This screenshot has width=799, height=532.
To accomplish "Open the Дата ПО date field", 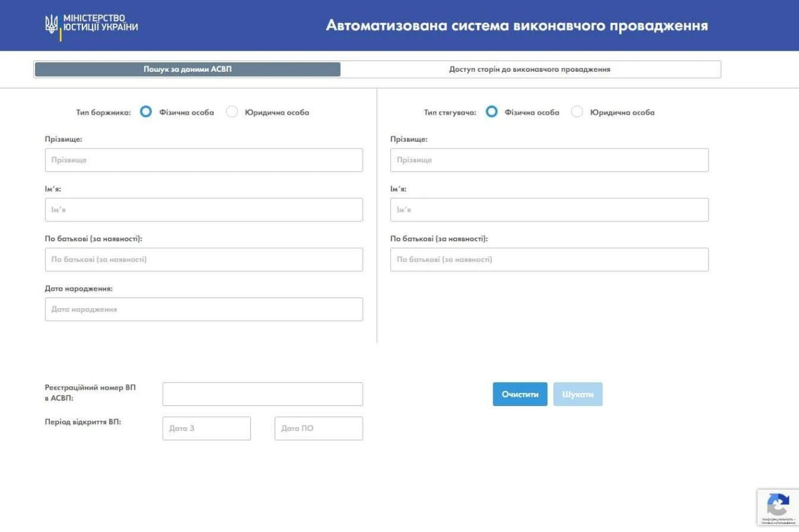I will click(318, 428).
